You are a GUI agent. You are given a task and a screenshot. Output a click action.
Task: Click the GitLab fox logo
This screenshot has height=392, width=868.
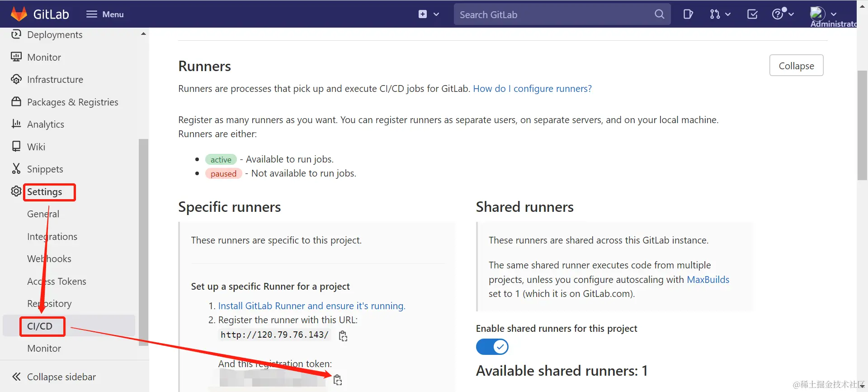(x=19, y=14)
